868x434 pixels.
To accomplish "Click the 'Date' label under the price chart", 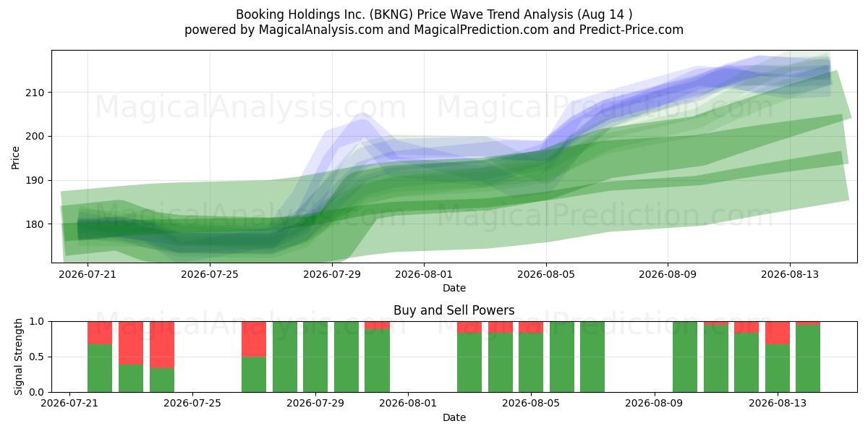I will coord(454,288).
